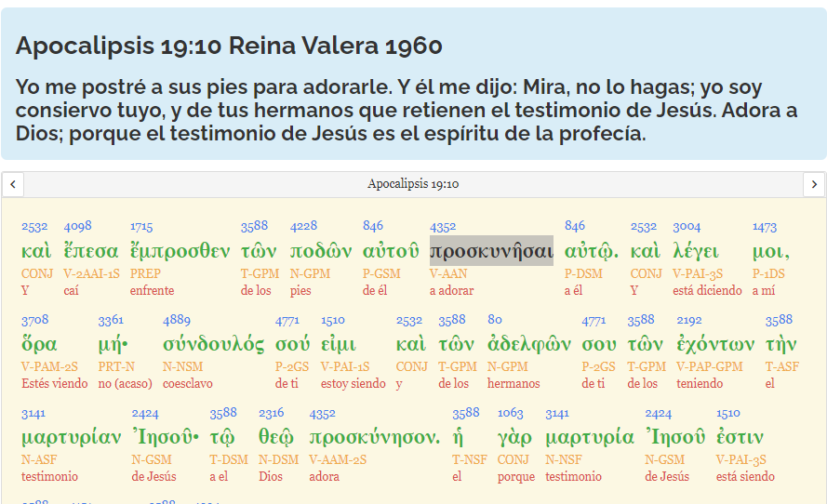Click translation 'a adorar'
Screen dimensions: 827x504
pyautogui.click(x=451, y=290)
